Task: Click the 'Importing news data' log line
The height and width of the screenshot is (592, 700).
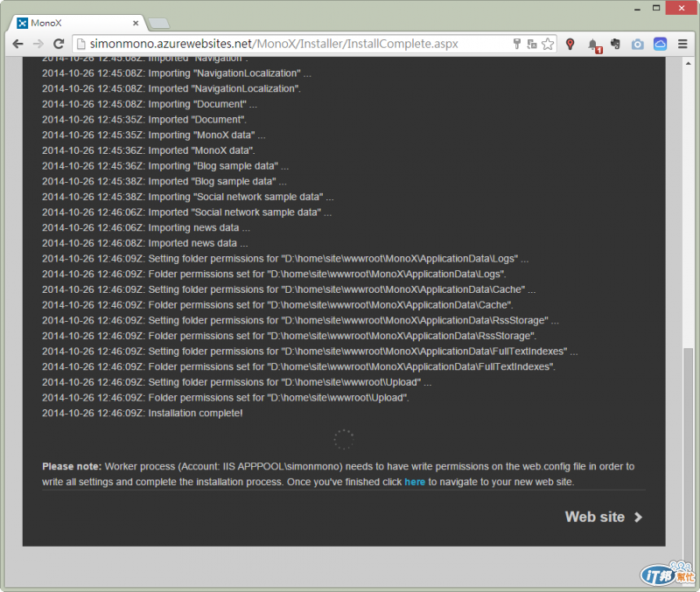Action: click(x=146, y=227)
